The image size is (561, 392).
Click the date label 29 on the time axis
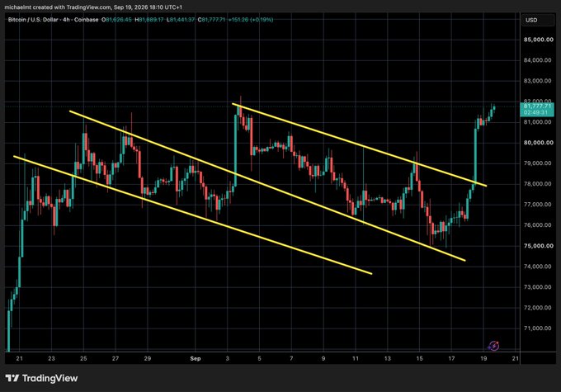pyautogui.click(x=148, y=358)
